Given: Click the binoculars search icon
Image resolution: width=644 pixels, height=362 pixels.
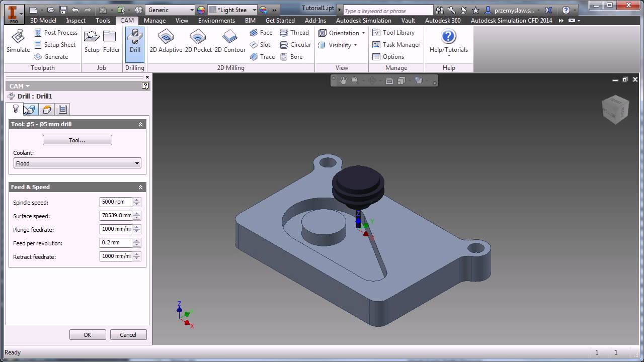Looking at the screenshot, I should click(440, 10).
